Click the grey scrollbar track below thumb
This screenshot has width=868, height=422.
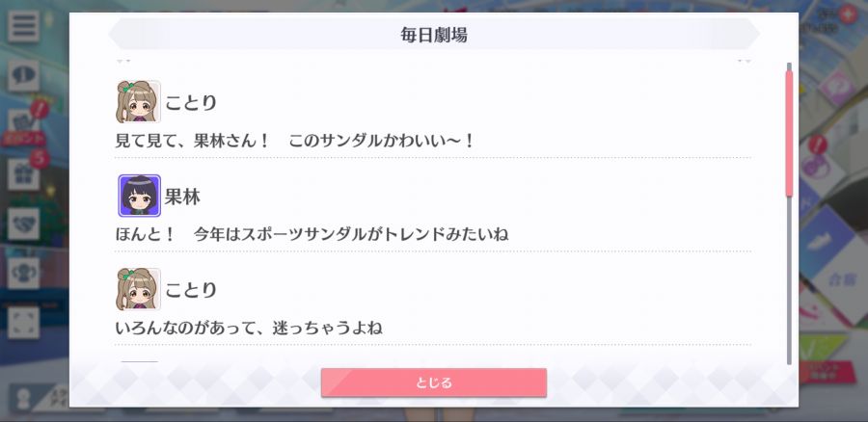pos(789,280)
